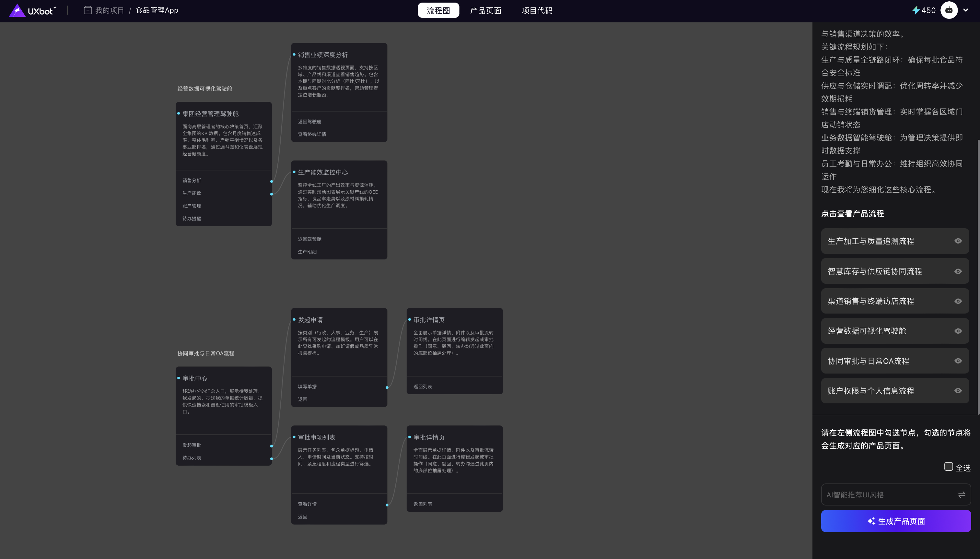The height and width of the screenshot is (559, 980).
Task: Click the eye icon on 经营数据可视化驾驶舱
Action: 958,331
